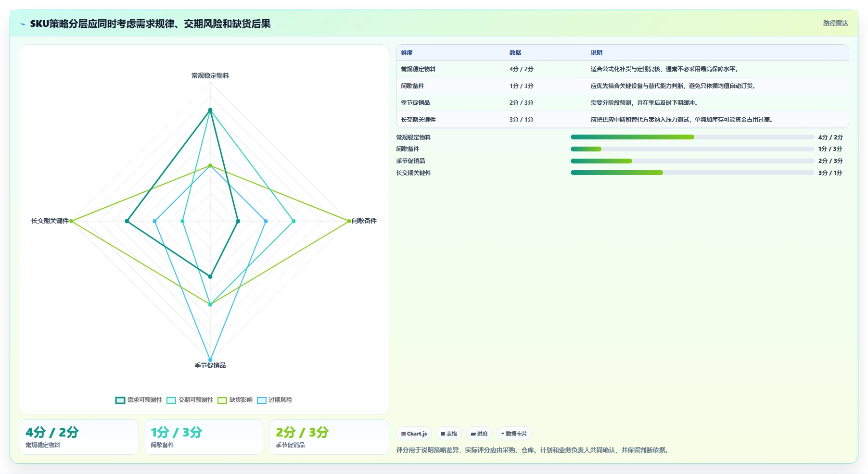This screenshot has height=474, width=868.
Task: Click the 路径雷达 label in the header
Action: [x=835, y=23]
